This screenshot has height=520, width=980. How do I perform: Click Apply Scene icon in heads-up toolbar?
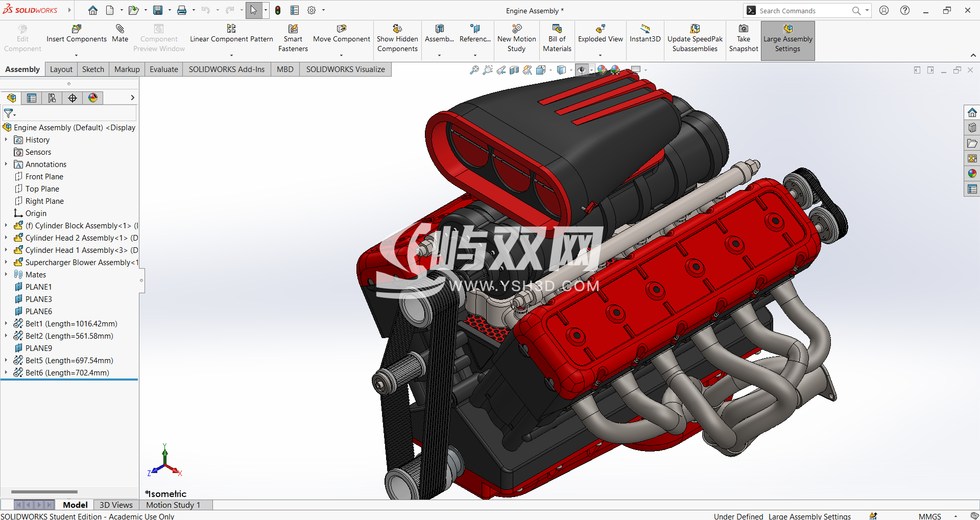615,70
